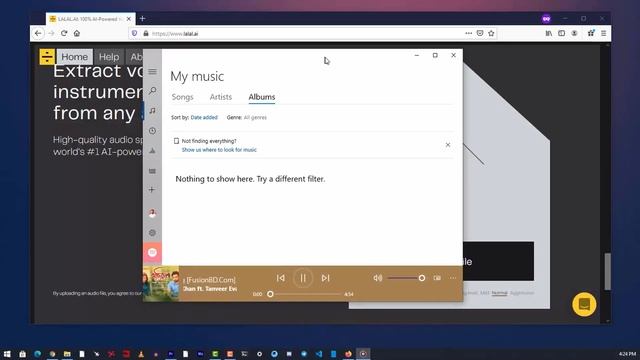Select the LALAL.AI browser tab
640x360 pixels.
(90, 19)
